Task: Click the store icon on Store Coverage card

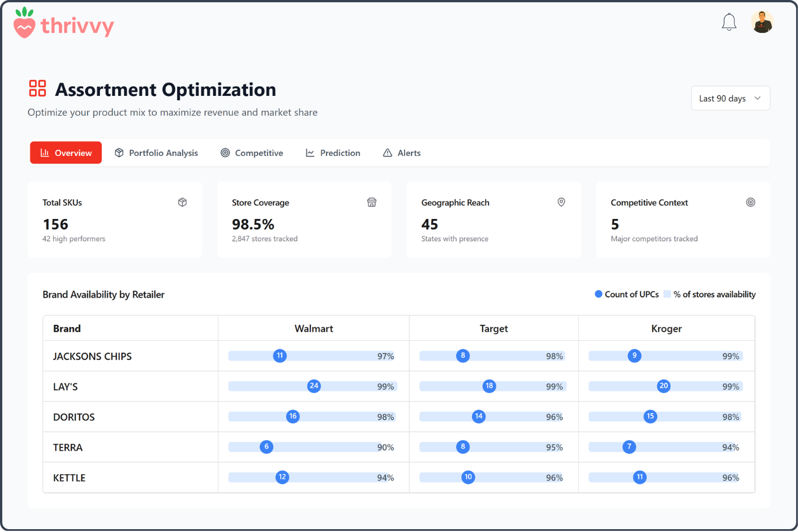Action: tap(372, 202)
